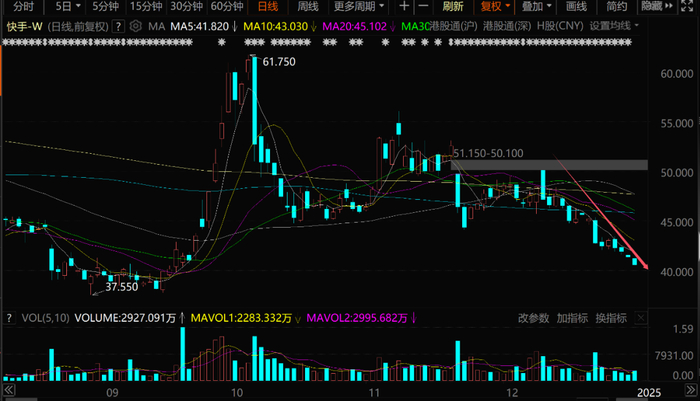Image resolution: width=700 pixels, height=401 pixels.
Task: Click the MA5:41.820 value
Action: (x=200, y=26)
